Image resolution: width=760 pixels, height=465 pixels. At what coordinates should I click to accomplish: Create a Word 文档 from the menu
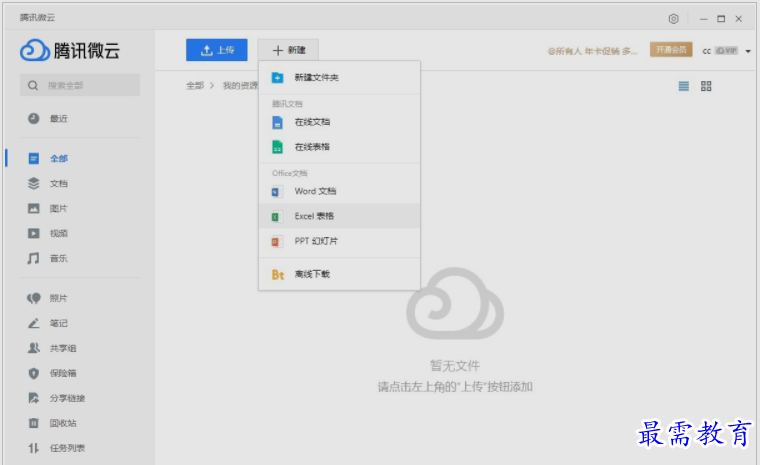pyautogui.click(x=339, y=191)
